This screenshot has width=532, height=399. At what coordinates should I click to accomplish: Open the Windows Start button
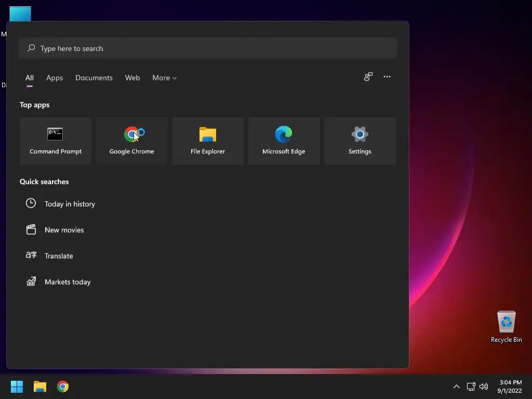pyautogui.click(x=17, y=387)
